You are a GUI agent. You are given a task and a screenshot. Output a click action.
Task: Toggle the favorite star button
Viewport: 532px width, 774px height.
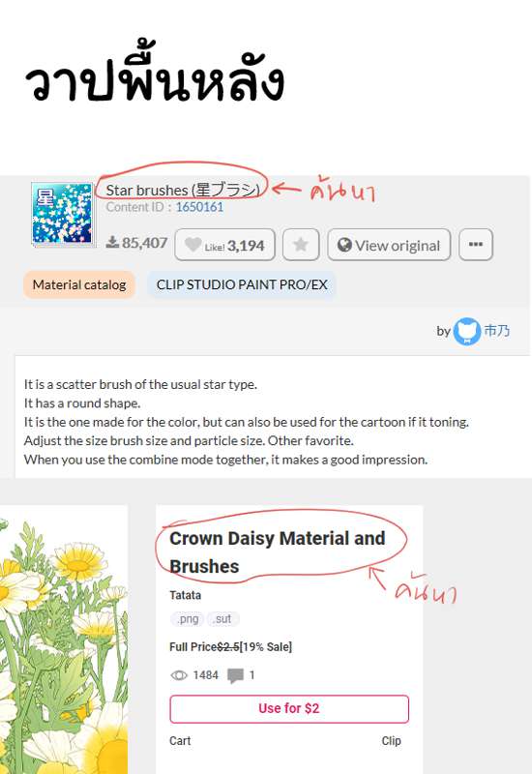pos(301,245)
